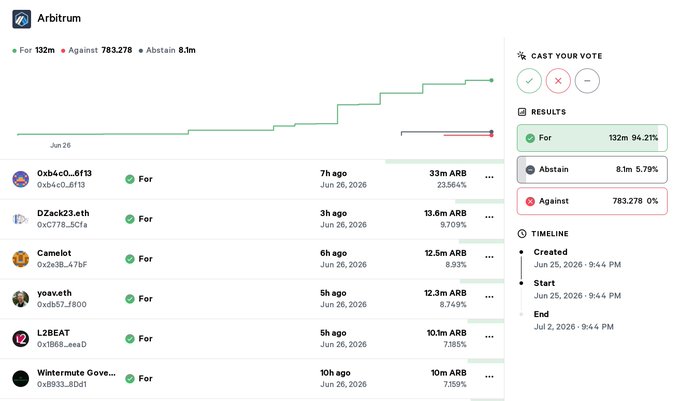Screen dimensions: 680x401
Task: Open the 0xb4c0...6f13 voter avatar
Action: point(20,179)
